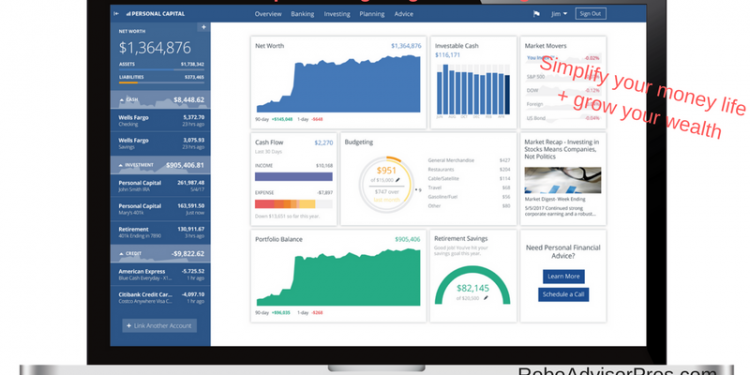Image resolution: width=750 pixels, height=375 pixels.
Task: Open notifications via the flag icon
Action: tap(536, 14)
